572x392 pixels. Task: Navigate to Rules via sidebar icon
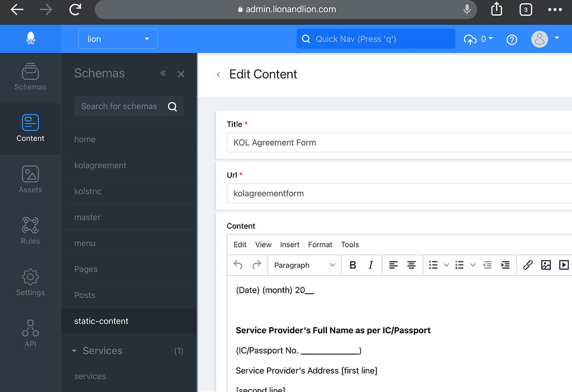[30, 229]
